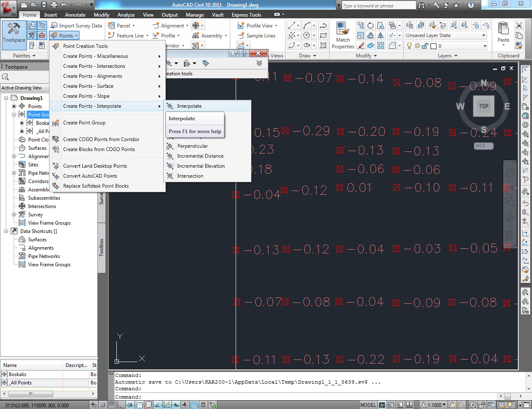Click the layer color swatch
This screenshot has height=409, width=532.
pyautogui.click(x=433, y=46)
